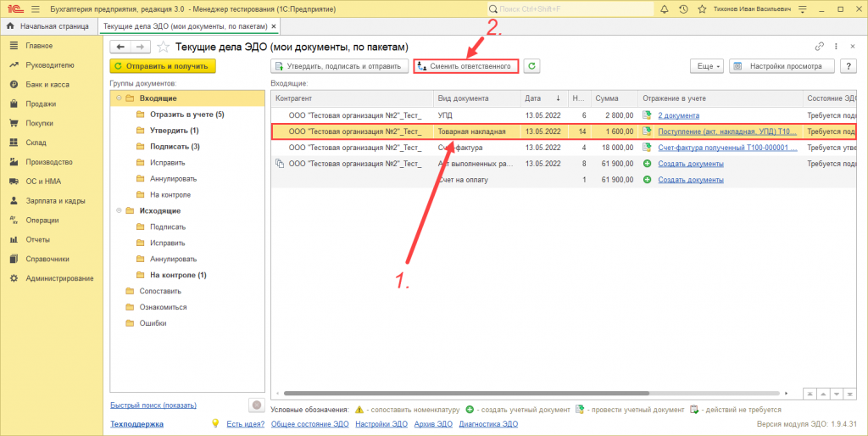Select the Ознакомиться folder
The image size is (868, 436).
click(163, 307)
